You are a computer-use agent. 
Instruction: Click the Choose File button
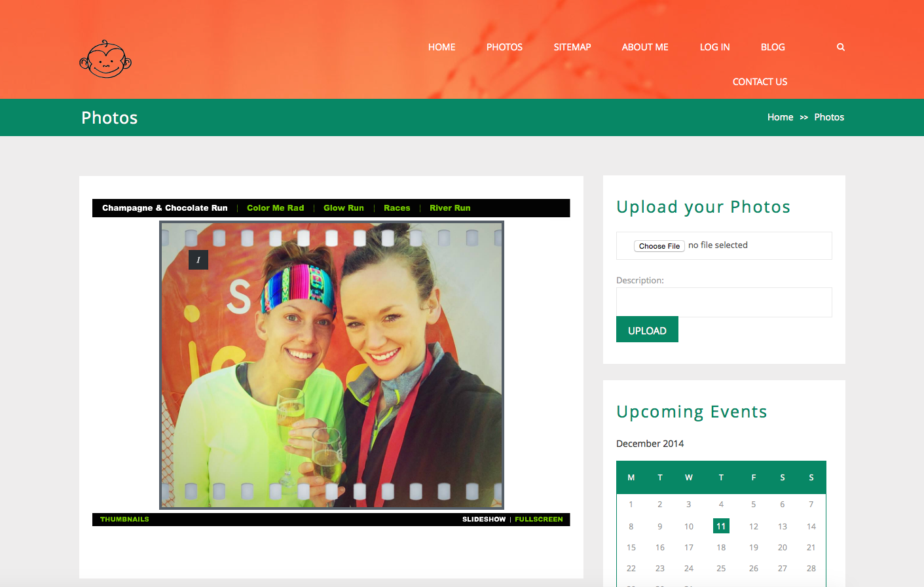(659, 246)
